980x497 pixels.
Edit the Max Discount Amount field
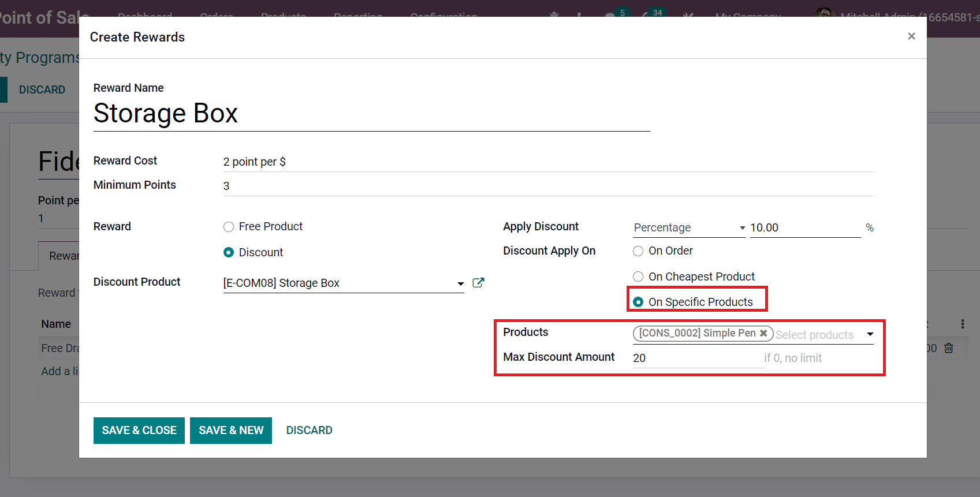[698, 358]
